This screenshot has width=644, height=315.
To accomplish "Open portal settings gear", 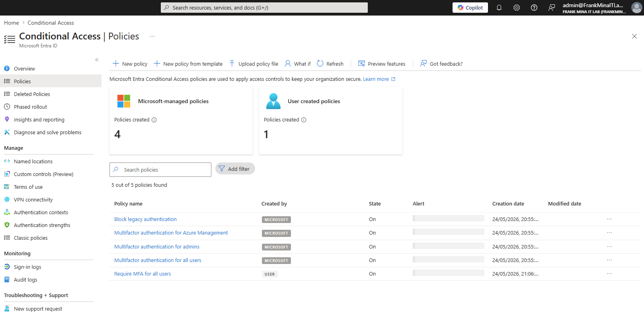I will (x=517, y=8).
